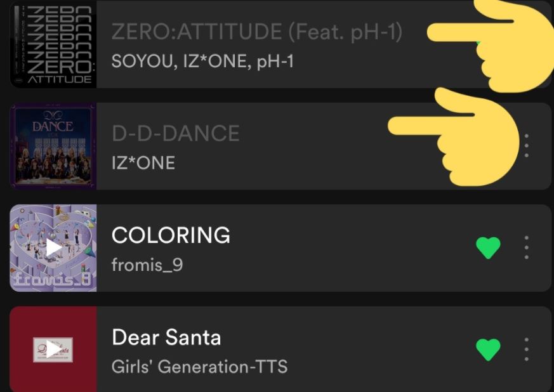Select the ZERO:ATTITUDE (Feat. pH-1) track title
Screen dimensions: 554x392
257,32
